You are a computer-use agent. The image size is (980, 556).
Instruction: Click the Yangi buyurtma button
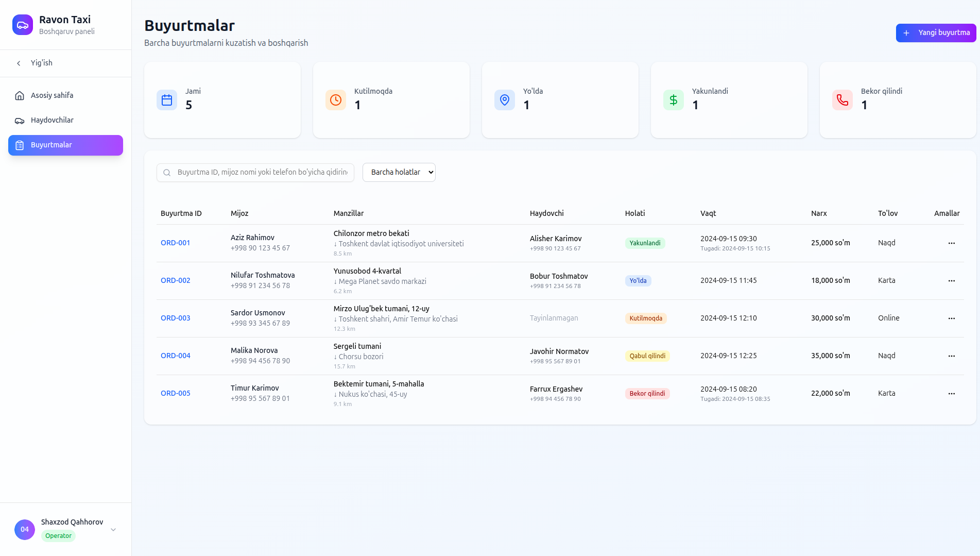[x=936, y=32]
